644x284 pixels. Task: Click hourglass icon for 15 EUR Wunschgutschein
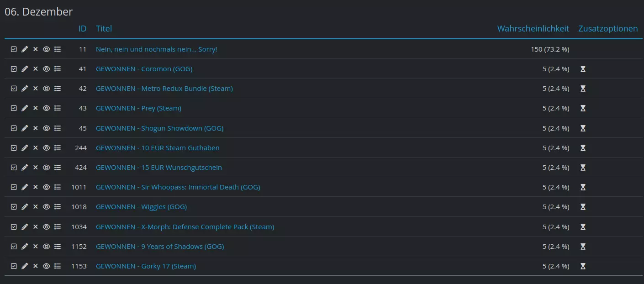click(x=583, y=168)
